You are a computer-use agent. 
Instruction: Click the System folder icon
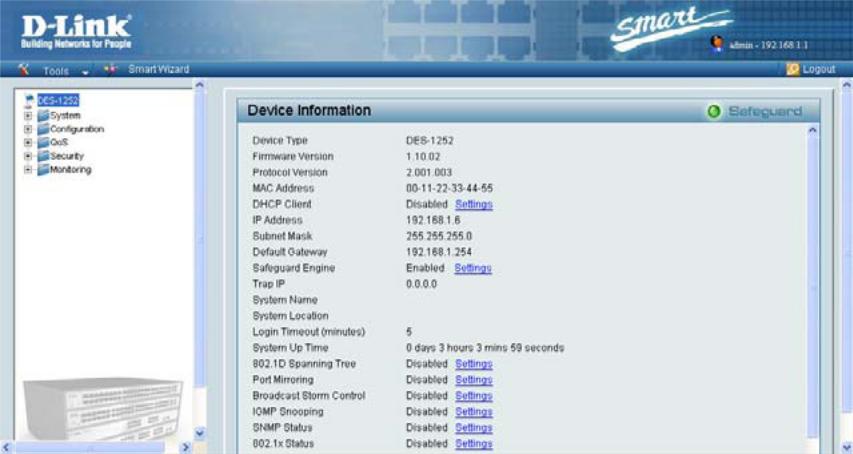coord(43,115)
